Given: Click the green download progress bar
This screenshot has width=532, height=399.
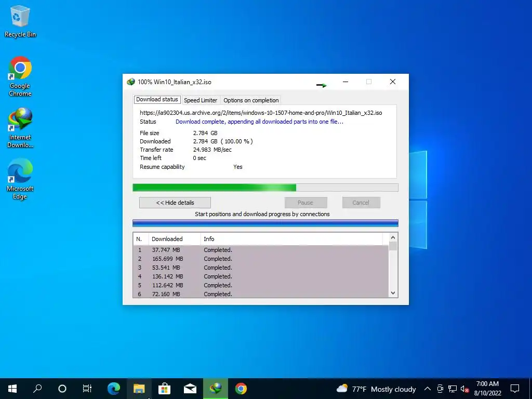Looking at the screenshot, I should 265,188.
